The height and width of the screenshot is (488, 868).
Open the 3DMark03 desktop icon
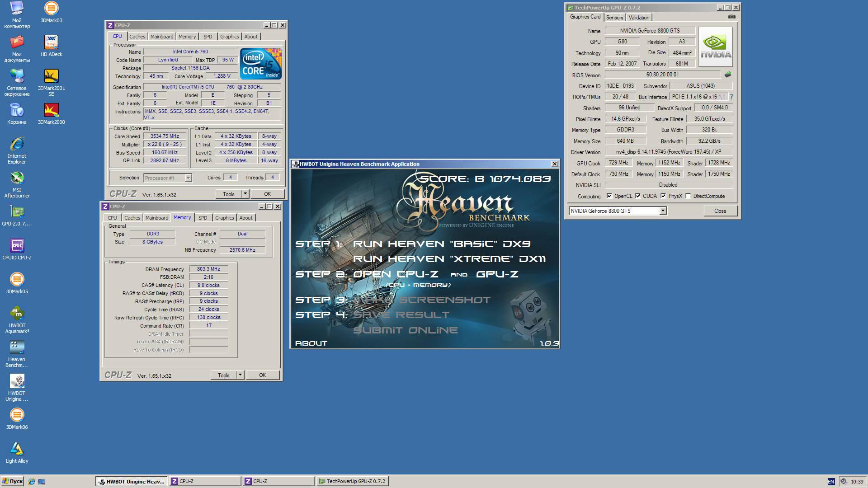[51, 12]
